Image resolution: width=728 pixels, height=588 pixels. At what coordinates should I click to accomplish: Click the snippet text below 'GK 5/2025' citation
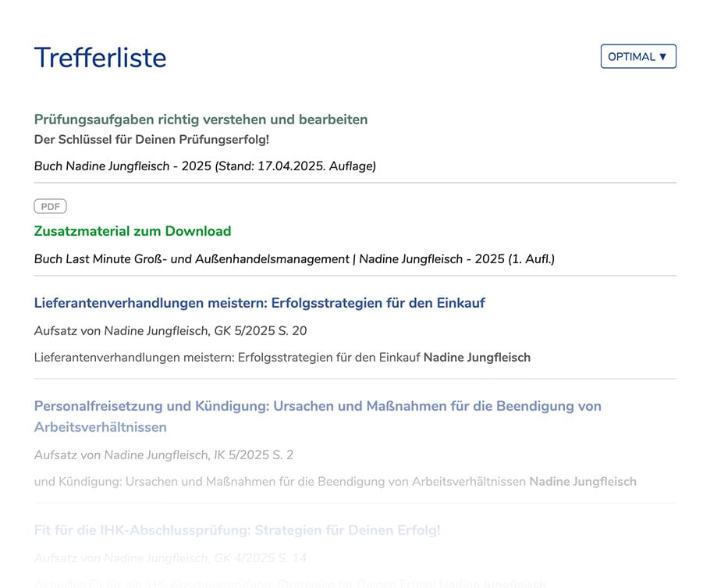pos(228,358)
